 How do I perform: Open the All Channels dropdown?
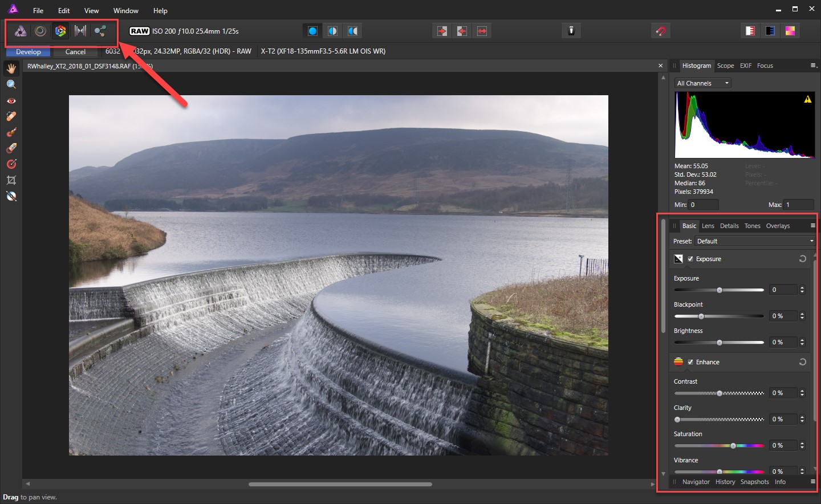click(x=702, y=83)
